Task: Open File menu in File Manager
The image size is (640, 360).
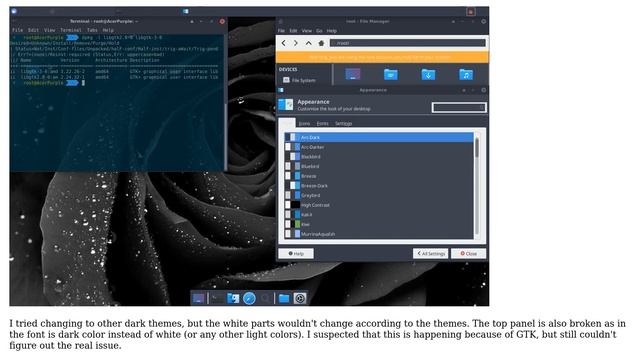Action: (x=281, y=31)
